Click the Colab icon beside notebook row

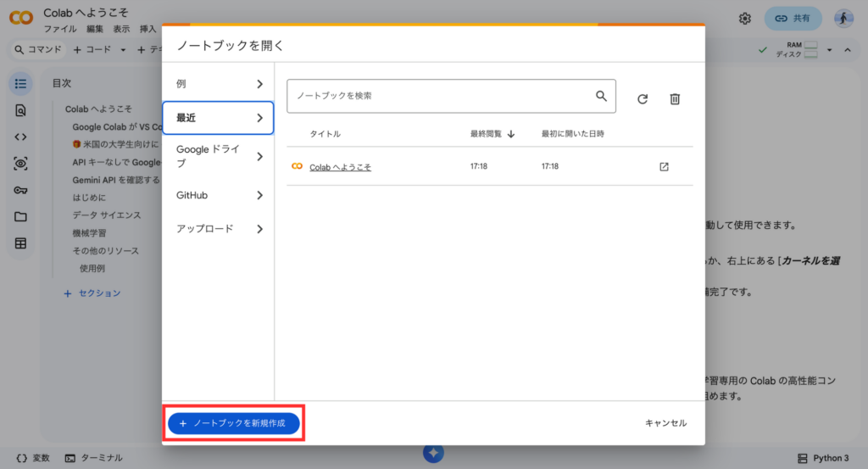coord(298,166)
